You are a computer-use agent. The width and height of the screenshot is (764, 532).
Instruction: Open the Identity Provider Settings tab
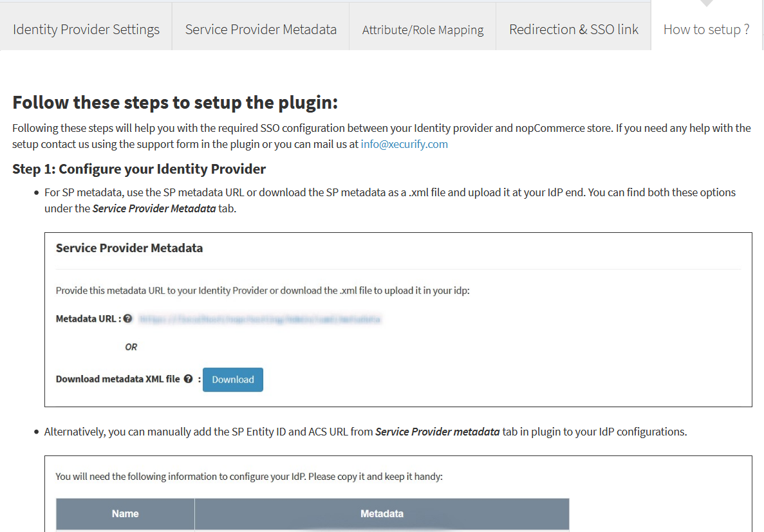86,30
